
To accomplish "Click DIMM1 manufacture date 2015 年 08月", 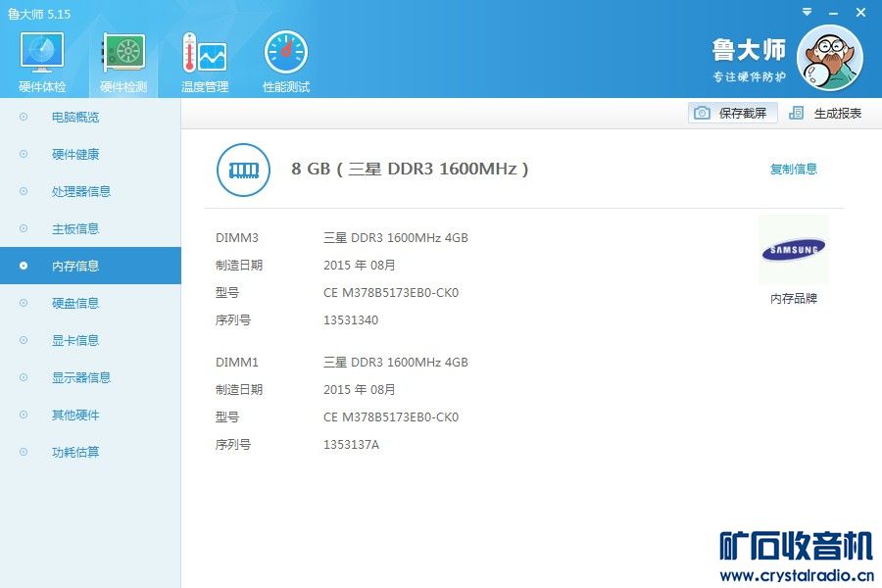I will (x=359, y=389).
